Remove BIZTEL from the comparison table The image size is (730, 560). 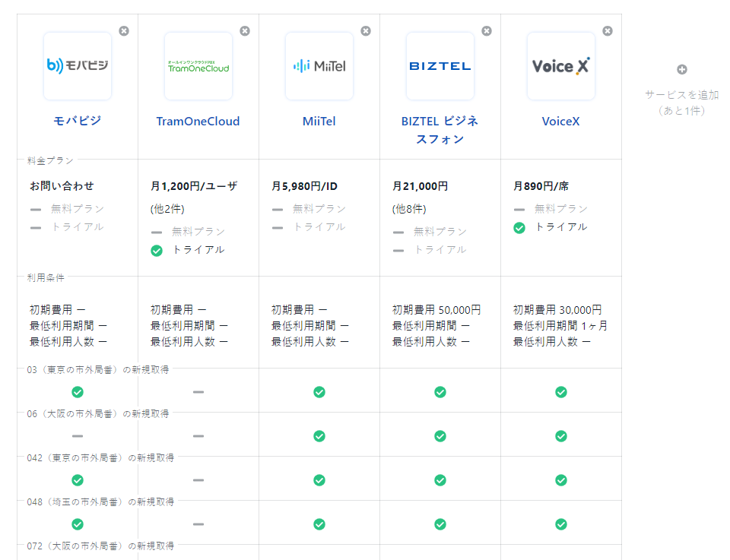click(487, 31)
